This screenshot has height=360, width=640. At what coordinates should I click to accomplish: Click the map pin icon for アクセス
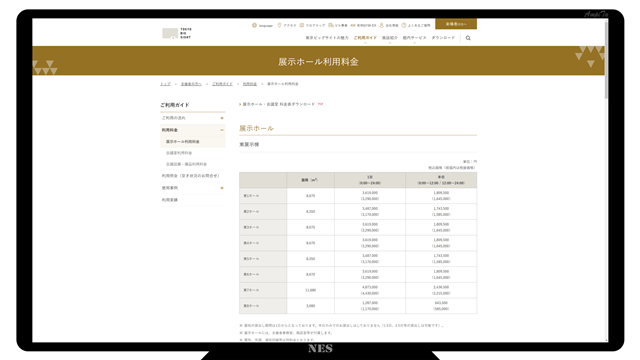pos(279,25)
